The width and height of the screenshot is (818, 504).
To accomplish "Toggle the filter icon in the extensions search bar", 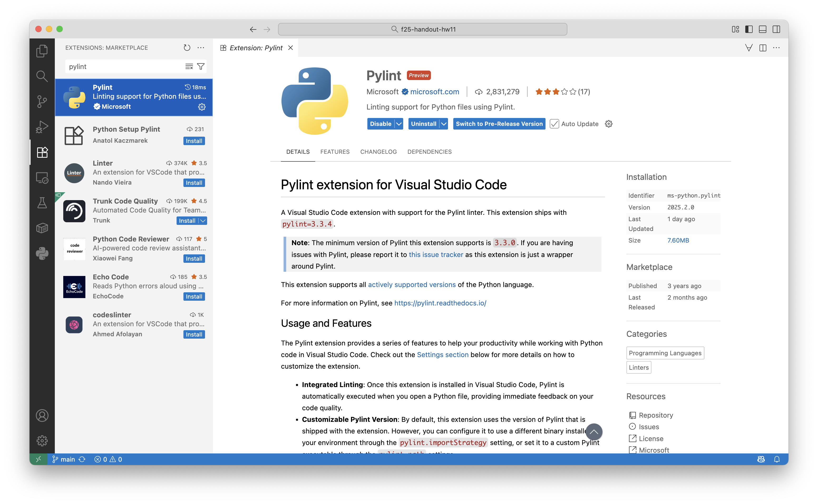I will coord(201,66).
